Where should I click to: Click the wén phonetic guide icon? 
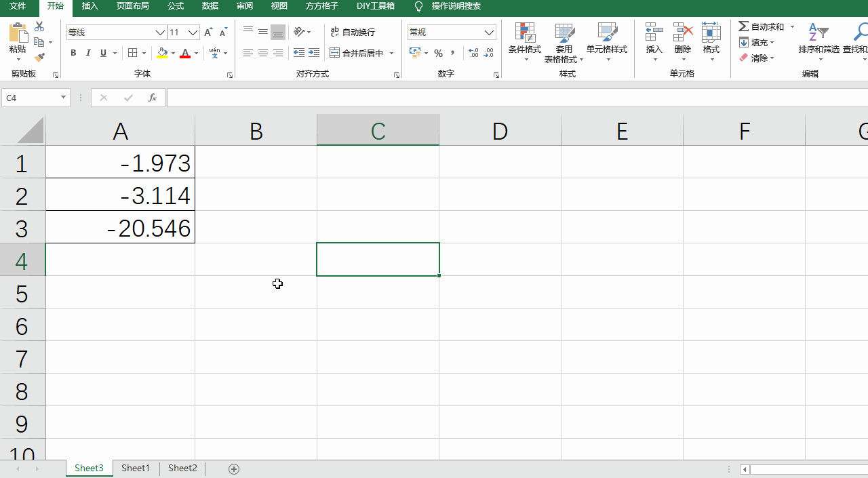coord(214,52)
